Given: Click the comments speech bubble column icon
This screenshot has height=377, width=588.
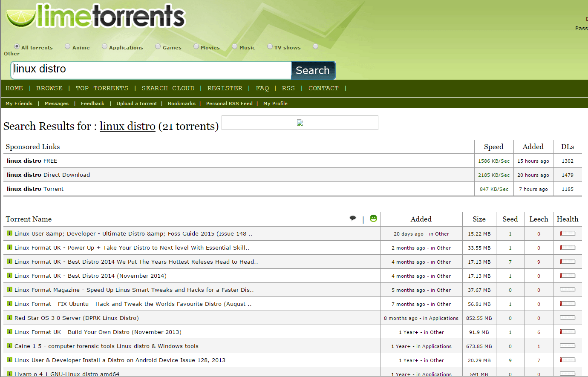Looking at the screenshot, I should click(353, 219).
